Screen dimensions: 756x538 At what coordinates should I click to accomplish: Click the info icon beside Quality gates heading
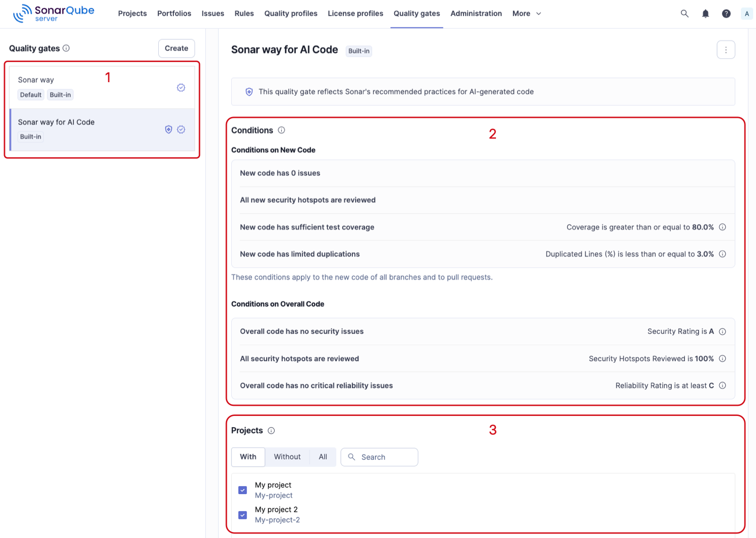[x=66, y=48]
